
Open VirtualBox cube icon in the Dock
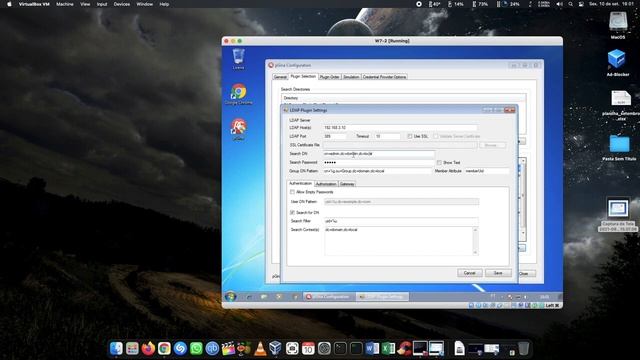click(276, 348)
